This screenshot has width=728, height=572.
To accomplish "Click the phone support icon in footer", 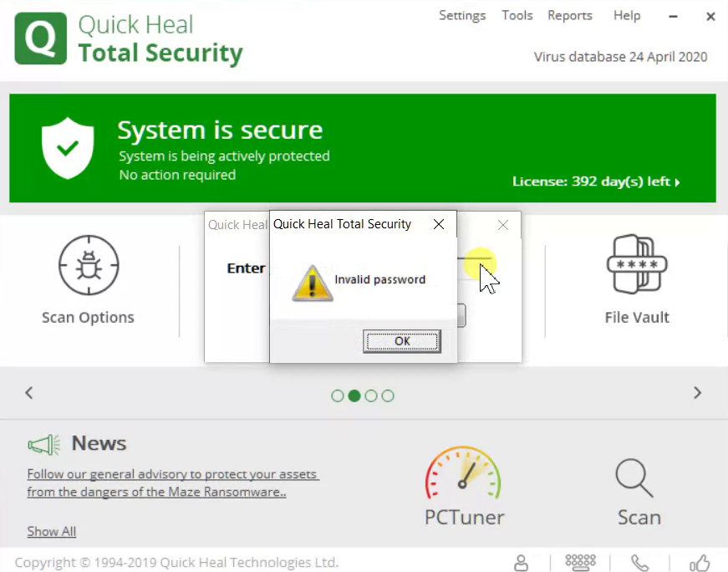I will pyautogui.click(x=639, y=563).
